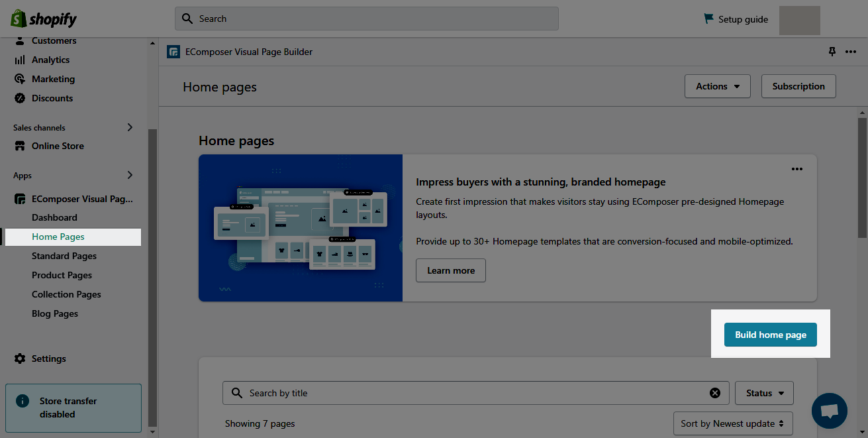This screenshot has height=438, width=868.
Task: Go to Standard Pages
Action: click(x=64, y=256)
